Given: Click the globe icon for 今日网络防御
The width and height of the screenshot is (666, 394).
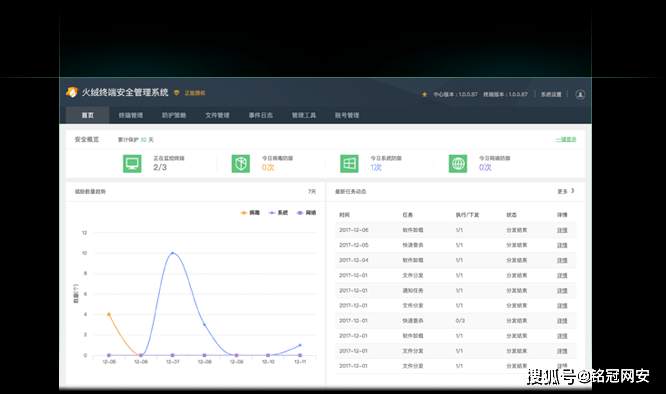Looking at the screenshot, I should click(458, 163).
